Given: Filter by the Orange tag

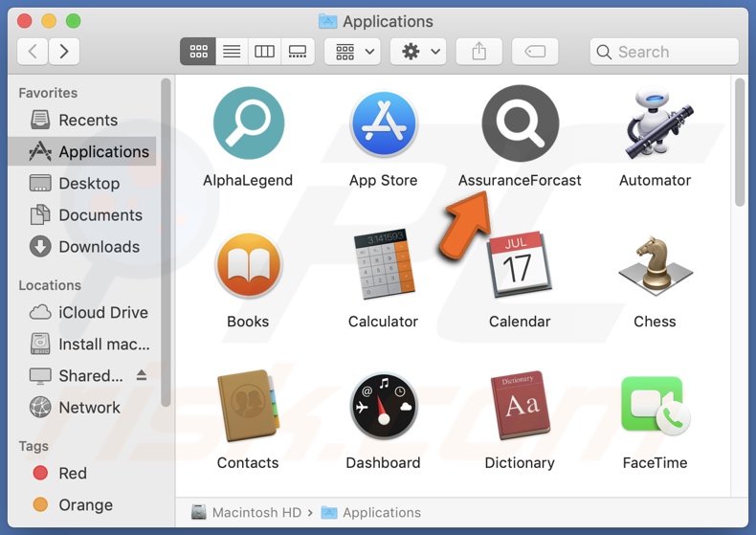Looking at the screenshot, I should pyautogui.click(x=82, y=505).
